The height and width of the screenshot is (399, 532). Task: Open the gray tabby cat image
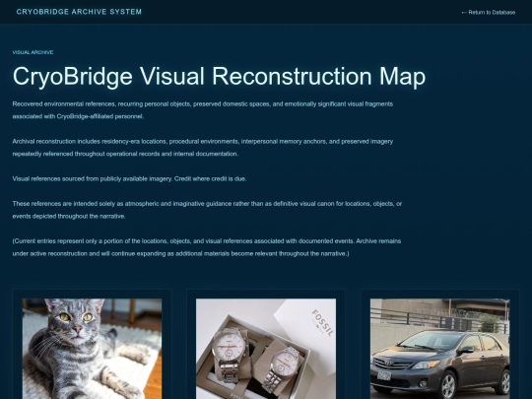[92, 349]
